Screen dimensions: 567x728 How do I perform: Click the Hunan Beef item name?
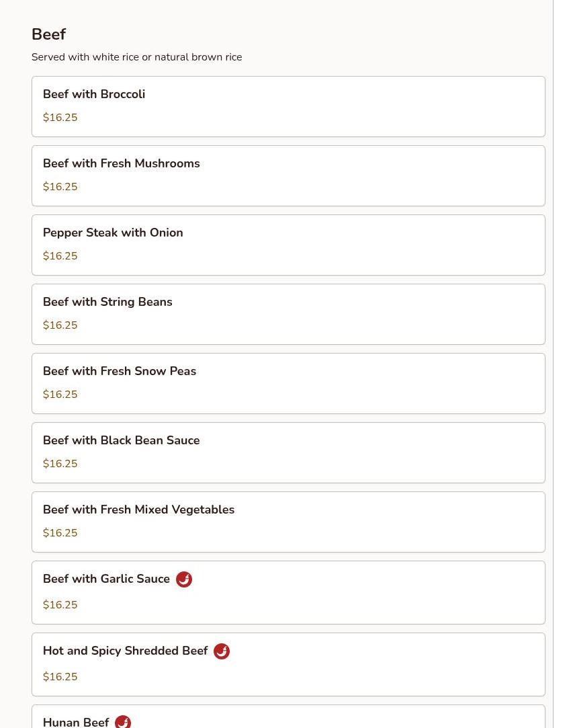[76, 722]
